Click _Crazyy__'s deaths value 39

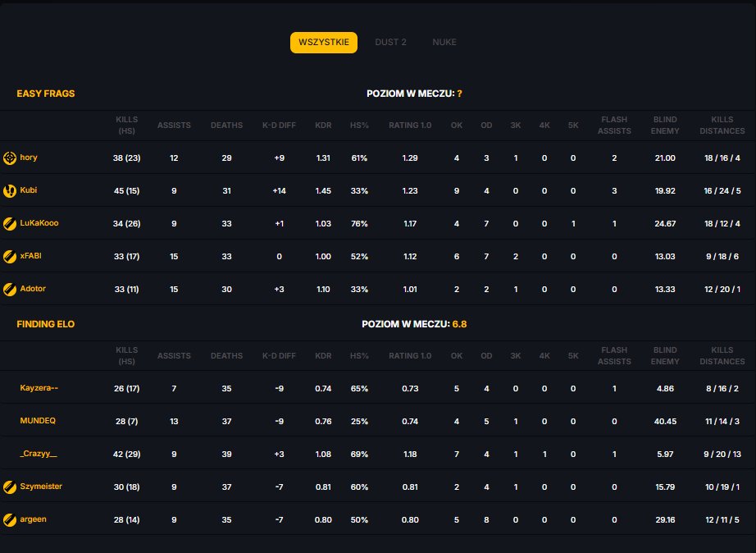pos(226,455)
